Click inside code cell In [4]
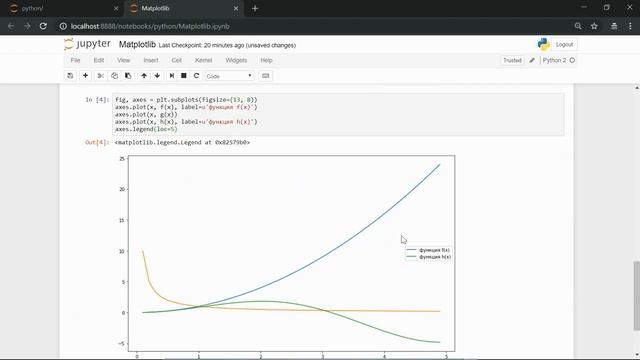 point(338,114)
